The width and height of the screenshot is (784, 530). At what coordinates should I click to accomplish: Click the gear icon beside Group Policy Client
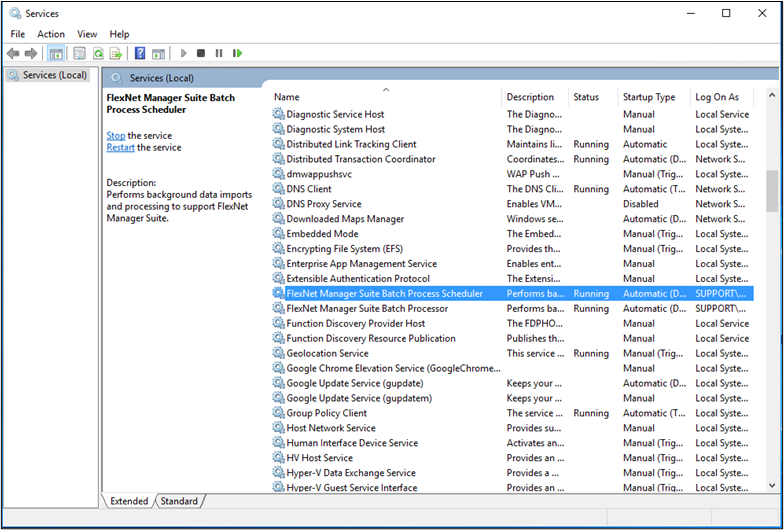click(x=278, y=413)
